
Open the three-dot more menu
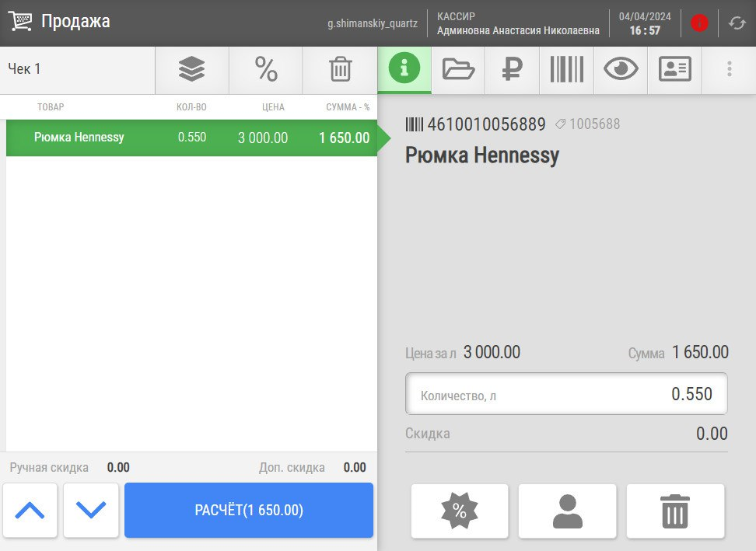730,69
